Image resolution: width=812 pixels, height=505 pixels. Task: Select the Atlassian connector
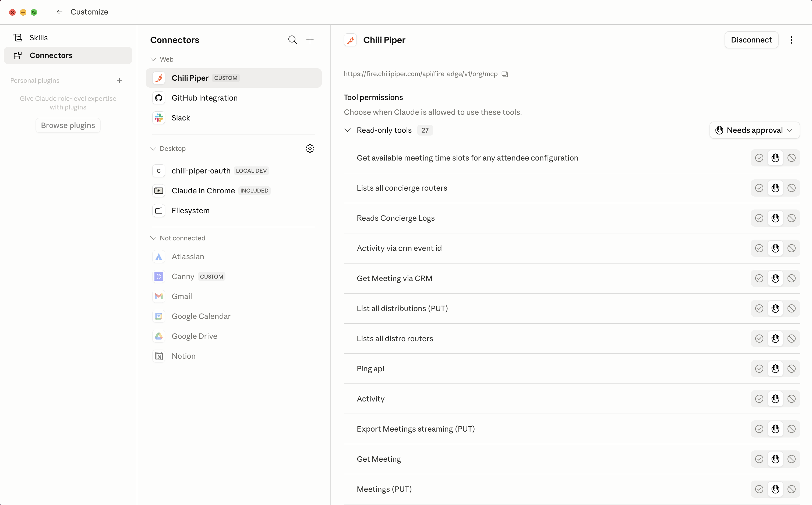coord(234,257)
